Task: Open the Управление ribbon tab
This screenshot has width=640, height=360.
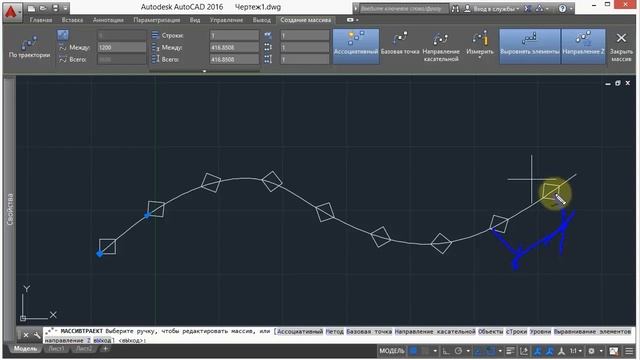Action: coord(226,20)
